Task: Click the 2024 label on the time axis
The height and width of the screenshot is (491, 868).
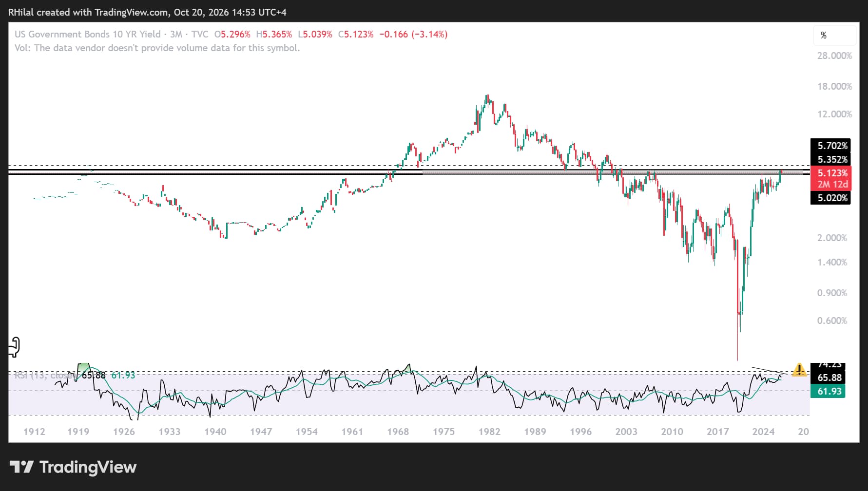Action: [x=763, y=432]
